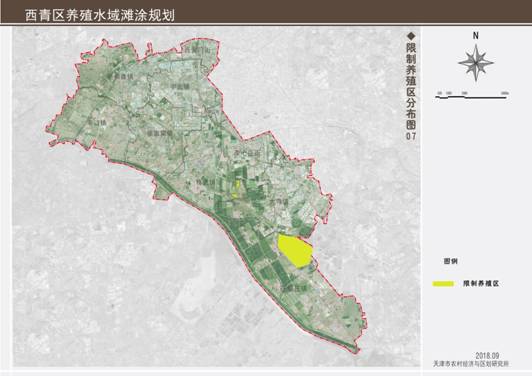Click the 天津市农村经济与区划研究所 credit line
This screenshot has width=532, height=376.
pos(471,363)
